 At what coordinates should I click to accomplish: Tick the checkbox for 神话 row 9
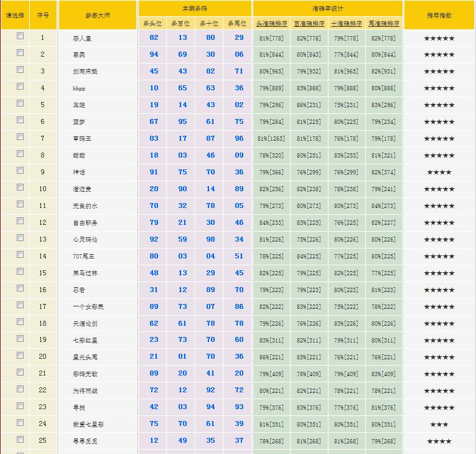21,171
